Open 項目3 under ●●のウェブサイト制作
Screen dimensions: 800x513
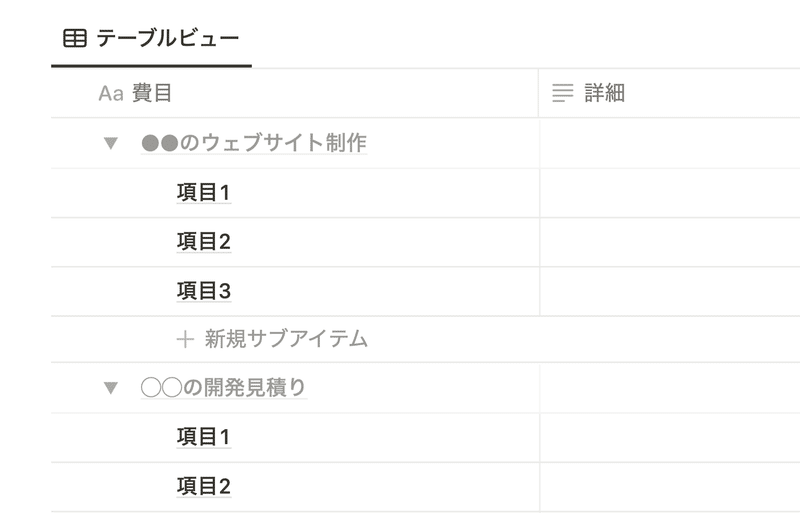click(204, 291)
